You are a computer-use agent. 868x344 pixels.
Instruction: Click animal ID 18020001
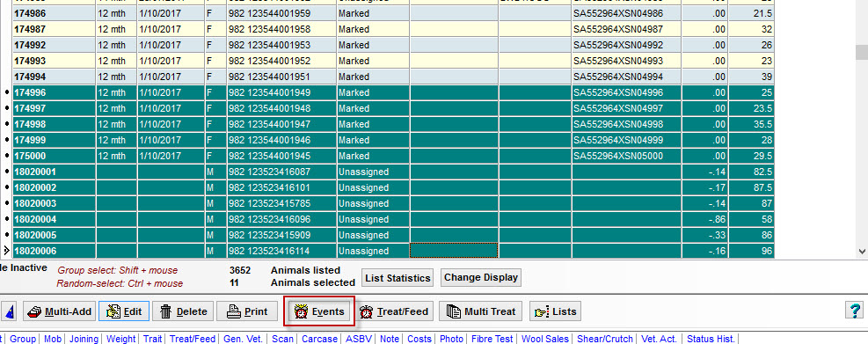[35, 172]
